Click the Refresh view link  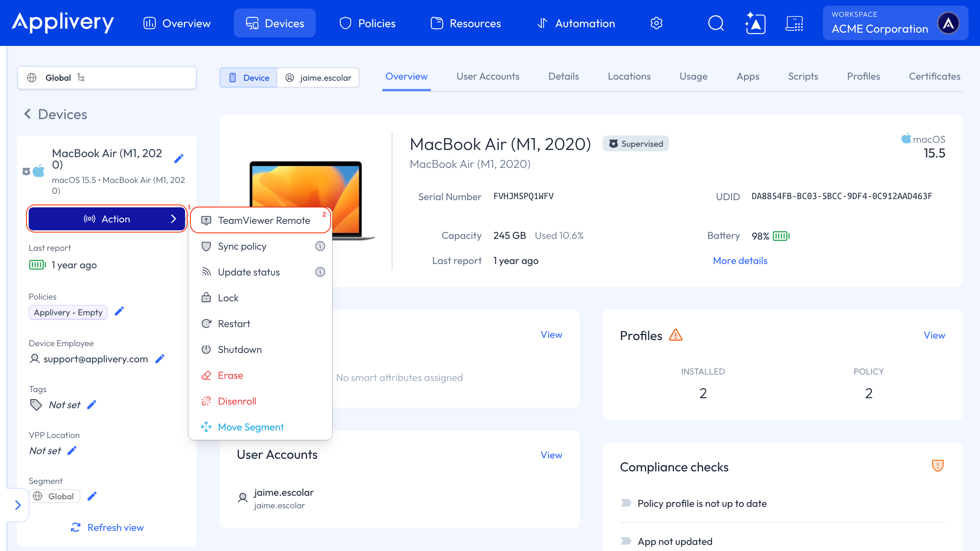point(107,527)
